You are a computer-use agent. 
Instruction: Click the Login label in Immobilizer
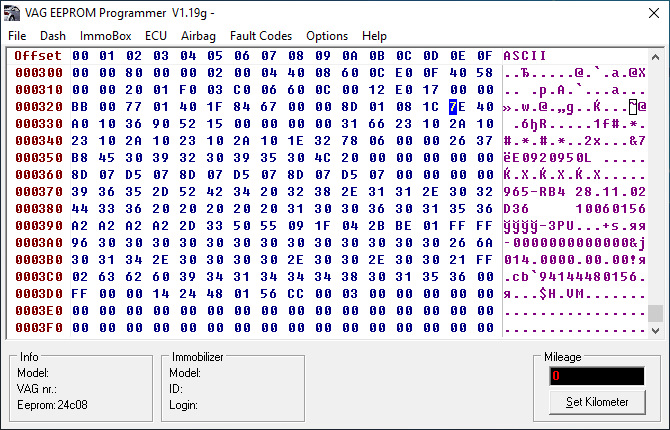pyautogui.click(x=183, y=405)
